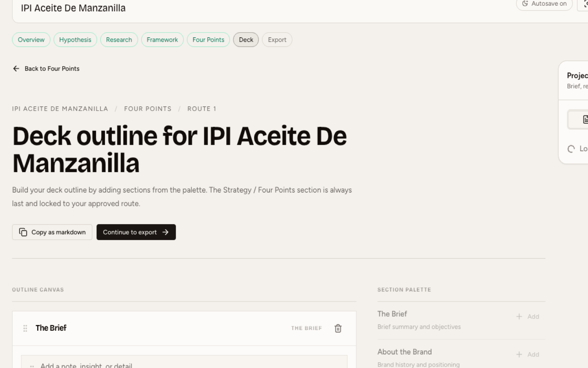Click the loading spinner in side panel

pos(571,149)
